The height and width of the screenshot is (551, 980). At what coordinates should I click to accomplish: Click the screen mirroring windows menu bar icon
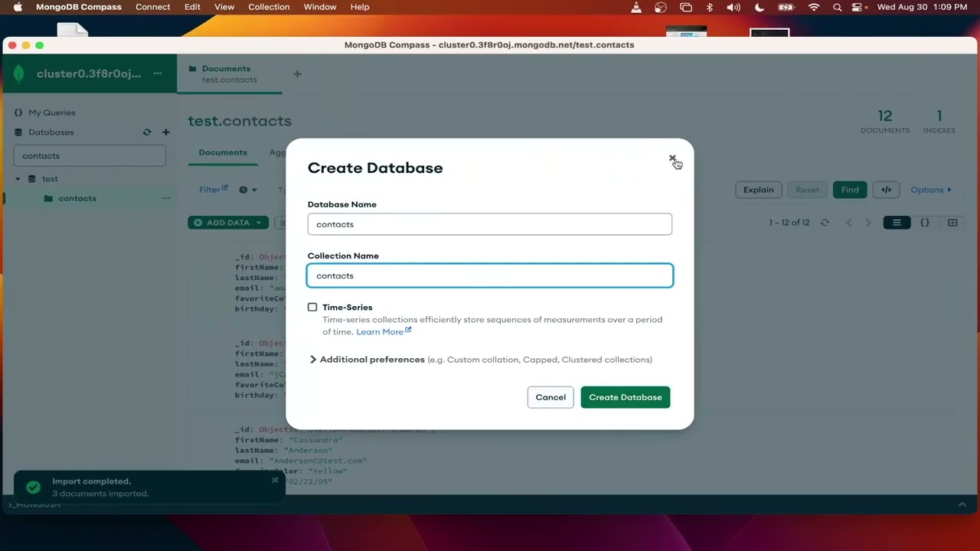coord(686,7)
